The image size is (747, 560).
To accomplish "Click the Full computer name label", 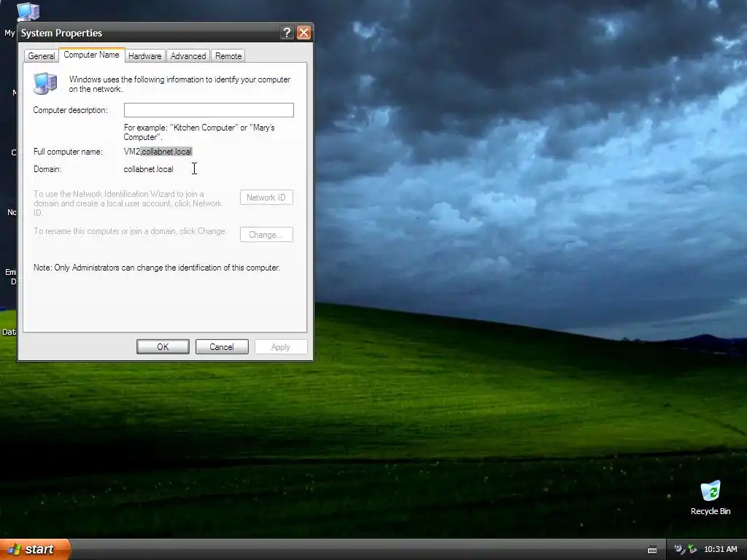I will point(68,152).
